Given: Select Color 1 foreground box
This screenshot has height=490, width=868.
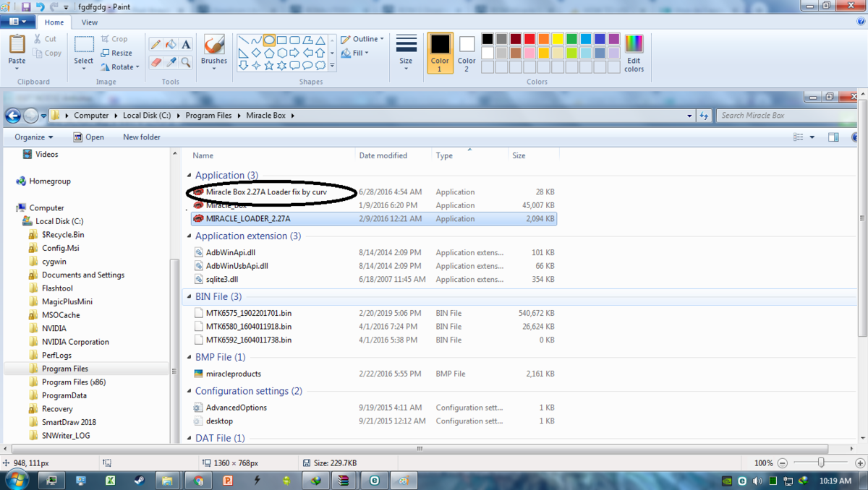Looking at the screenshot, I should 440,52.
